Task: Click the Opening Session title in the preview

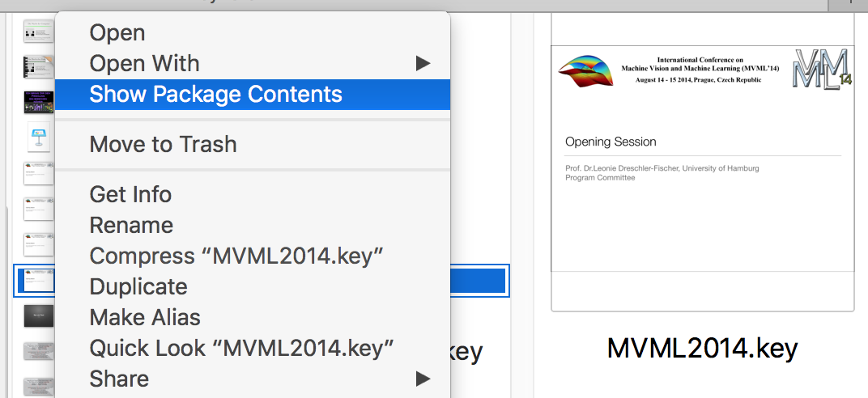Action: (611, 142)
